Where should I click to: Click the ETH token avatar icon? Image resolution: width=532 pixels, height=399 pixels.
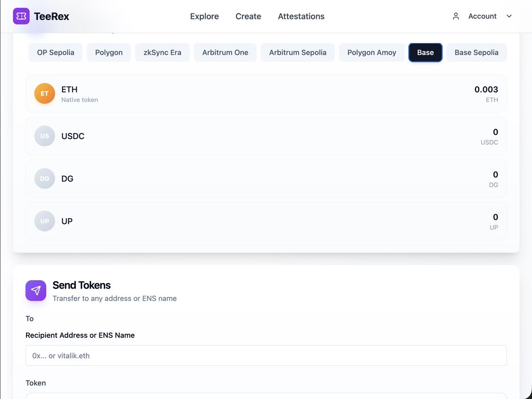pyautogui.click(x=45, y=93)
